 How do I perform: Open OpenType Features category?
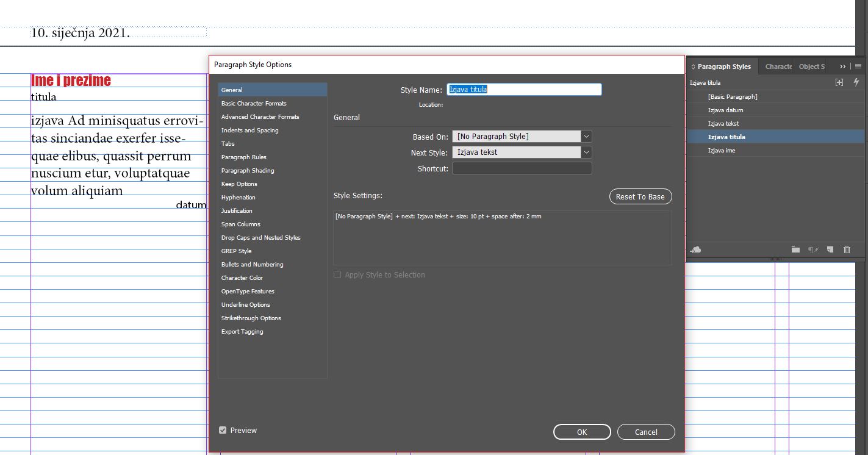coord(273,291)
